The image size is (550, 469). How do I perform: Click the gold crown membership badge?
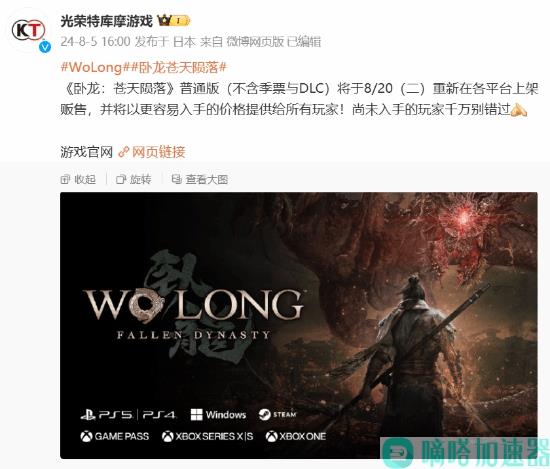click(x=174, y=21)
